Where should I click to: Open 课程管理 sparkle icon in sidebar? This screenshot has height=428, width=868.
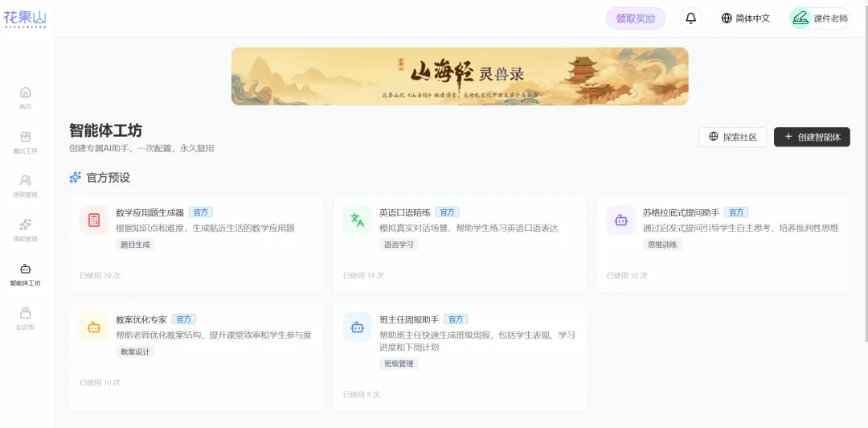point(26,224)
